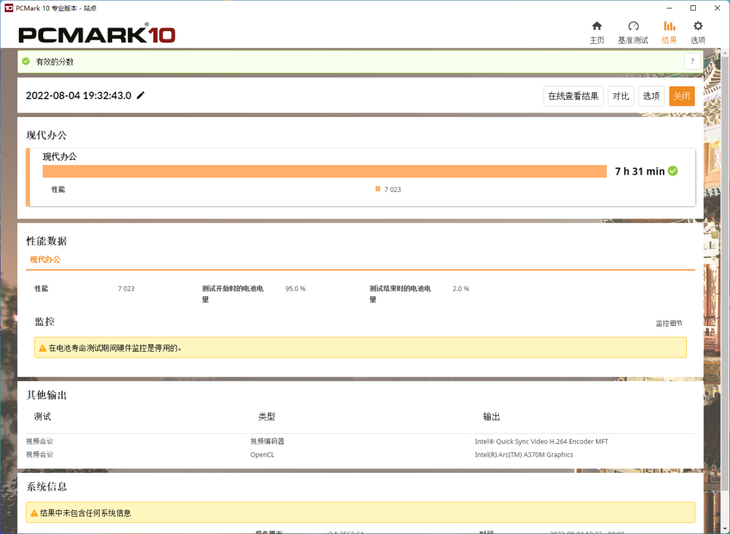Click the PCMark 10 logo
The width and height of the screenshot is (730, 534).
[97, 35]
